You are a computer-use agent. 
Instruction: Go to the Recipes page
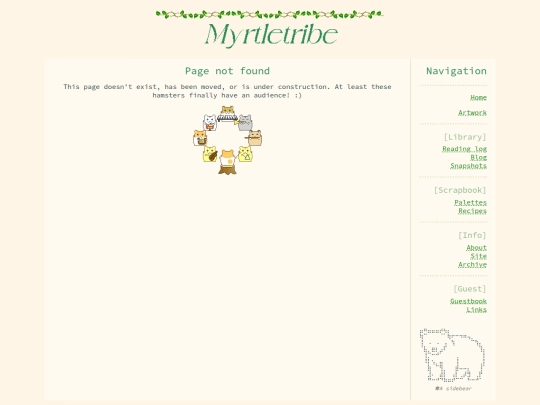[x=472, y=211]
